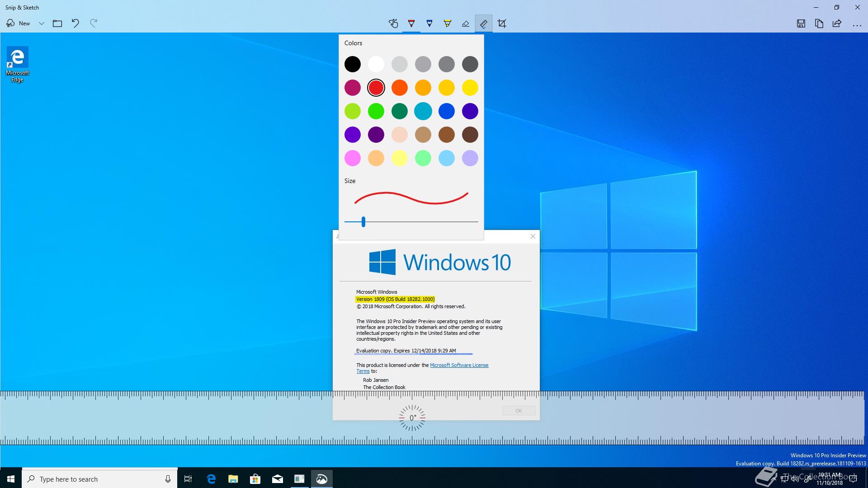
Task: Share the snip
Action: tap(837, 23)
